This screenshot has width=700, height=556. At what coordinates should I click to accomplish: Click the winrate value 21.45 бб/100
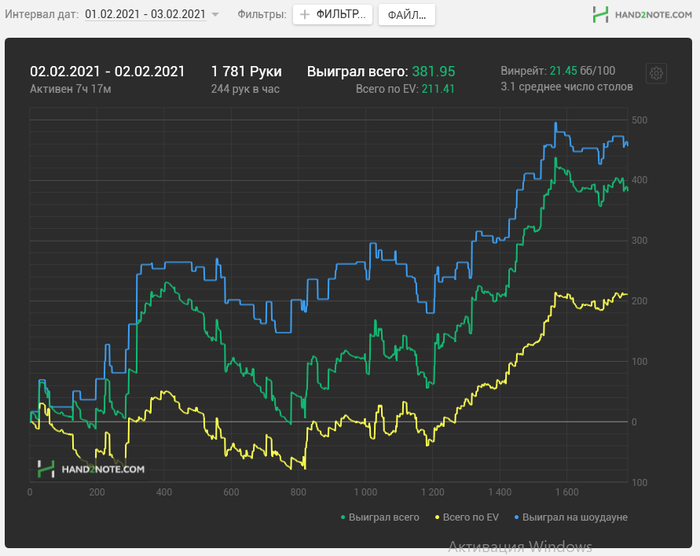[x=582, y=71]
